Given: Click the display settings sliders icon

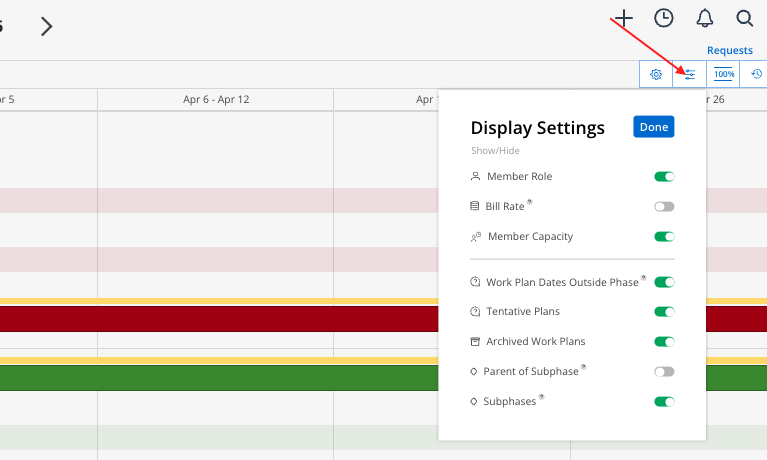Looking at the screenshot, I should [689, 74].
